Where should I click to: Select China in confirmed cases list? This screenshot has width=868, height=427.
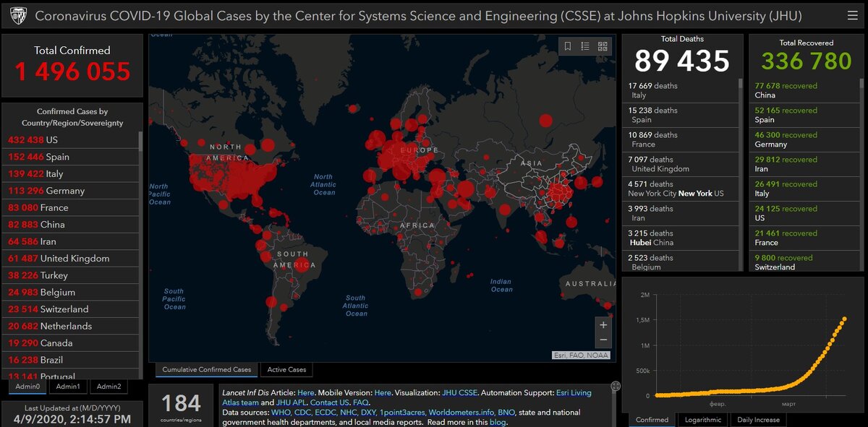(x=70, y=225)
